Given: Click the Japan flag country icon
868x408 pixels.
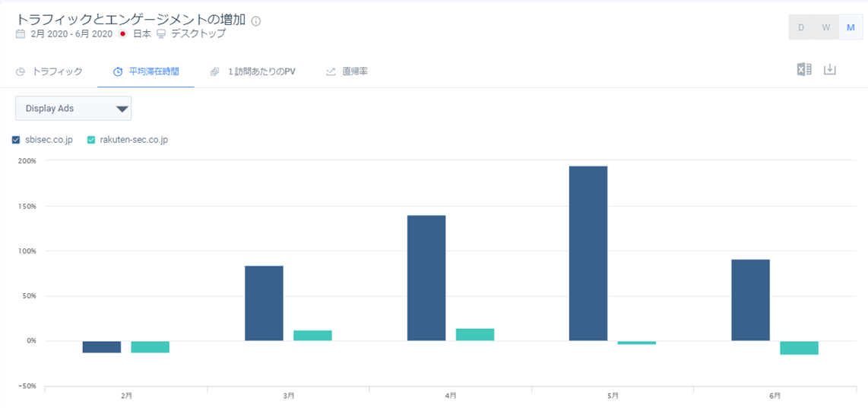Looking at the screenshot, I should [x=122, y=34].
